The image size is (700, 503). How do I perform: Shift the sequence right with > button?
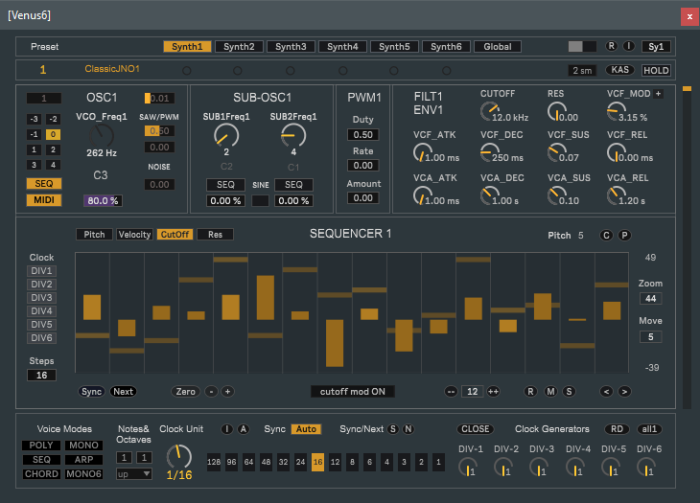pos(625,392)
